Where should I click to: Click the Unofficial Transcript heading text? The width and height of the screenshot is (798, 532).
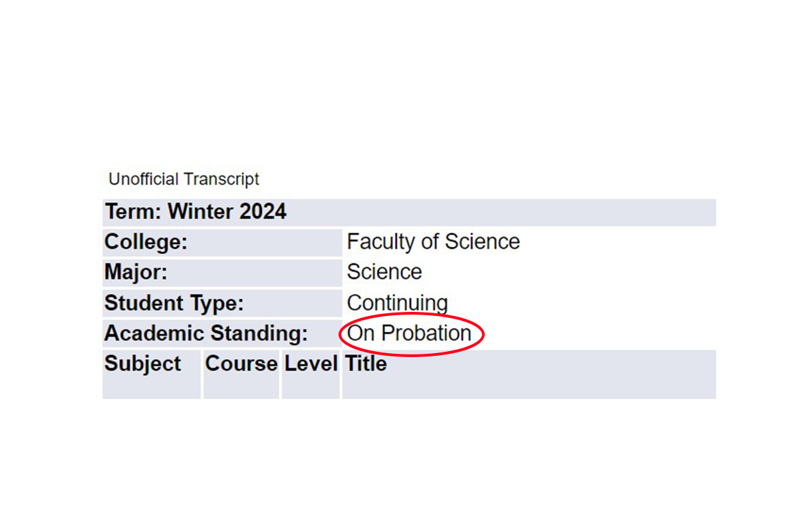[x=184, y=180]
